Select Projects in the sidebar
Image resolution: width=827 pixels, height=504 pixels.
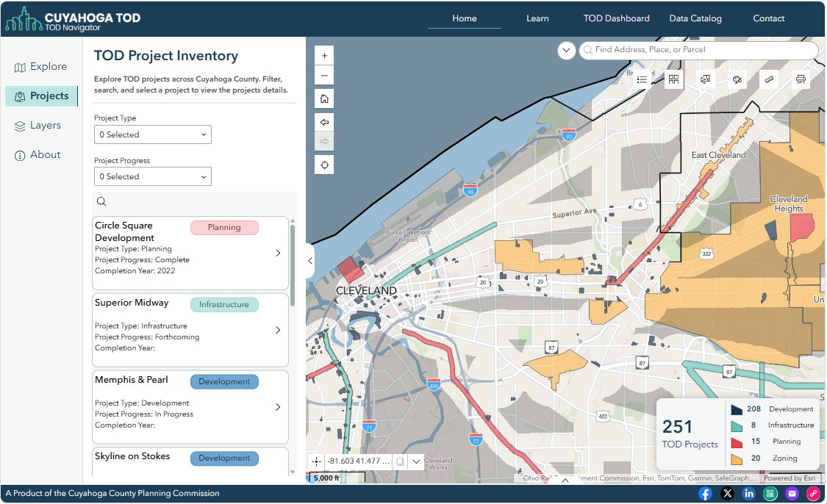pyautogui.click(x=41, y=96)
